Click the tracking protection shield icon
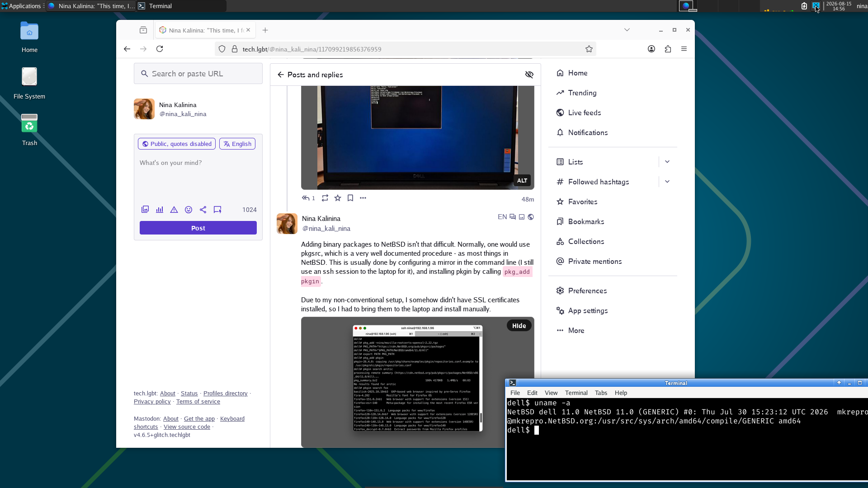The height and width of the screenshot is (488, 868). click(x=222, y=49)
